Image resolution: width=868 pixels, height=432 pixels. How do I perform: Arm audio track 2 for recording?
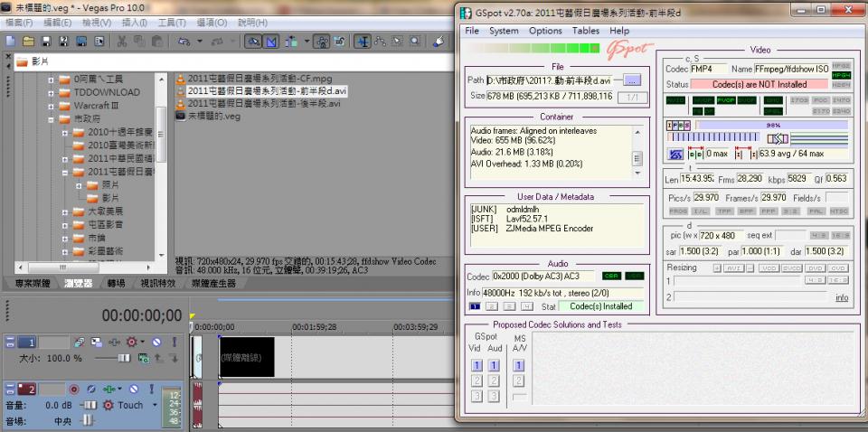(75, 389)
